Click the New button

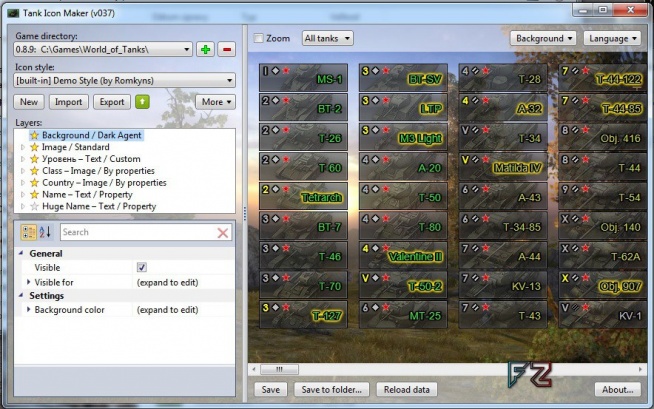pos(29,102)
